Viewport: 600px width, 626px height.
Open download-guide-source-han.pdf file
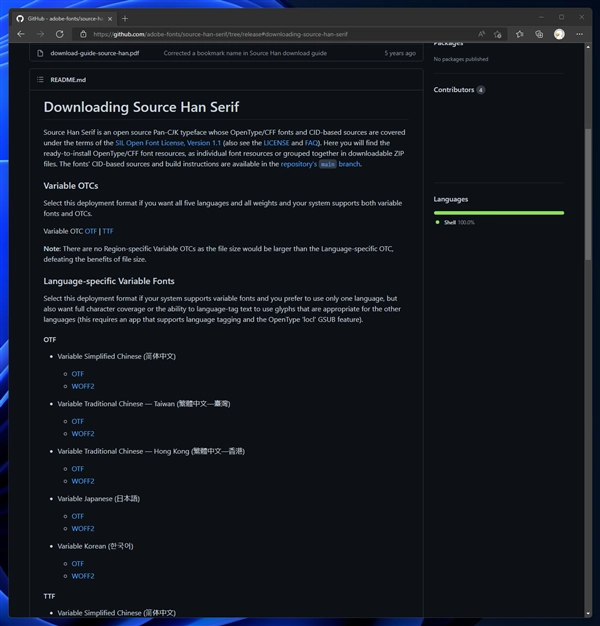pos(95,53)
